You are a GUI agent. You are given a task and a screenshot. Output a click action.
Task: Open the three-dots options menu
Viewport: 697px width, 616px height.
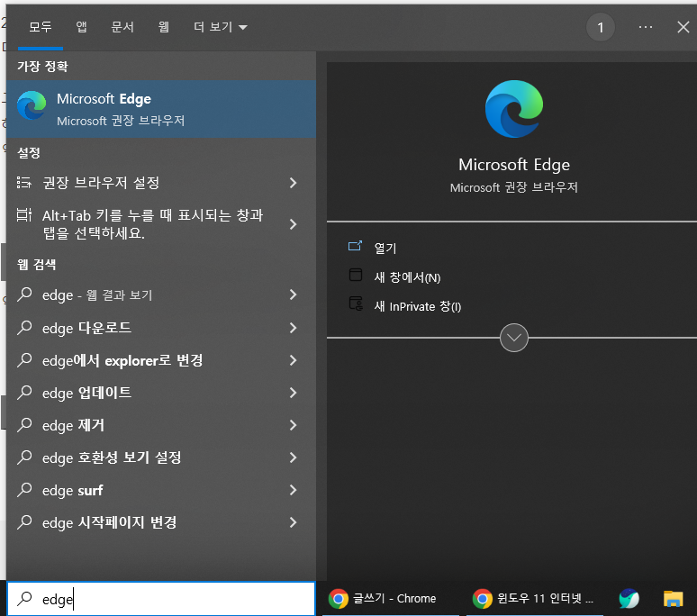pyautogui.click(x=646, y=27)
